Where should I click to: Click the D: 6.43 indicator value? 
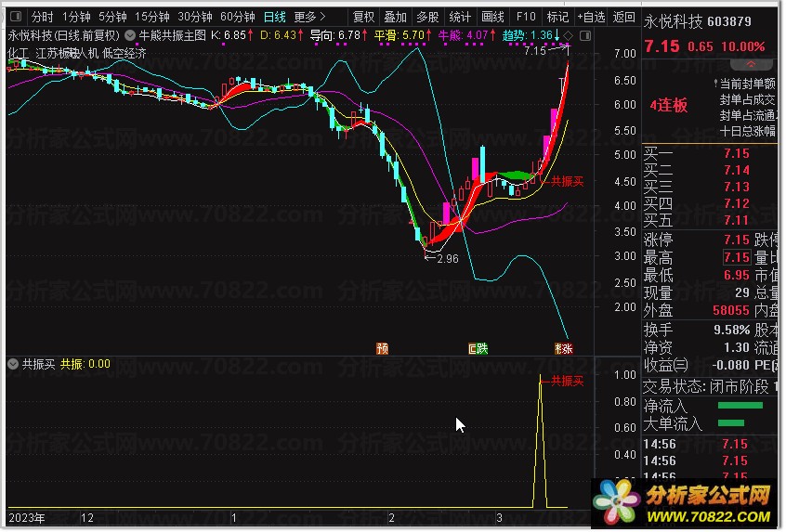pyautogui.click(x=282, y=35)
